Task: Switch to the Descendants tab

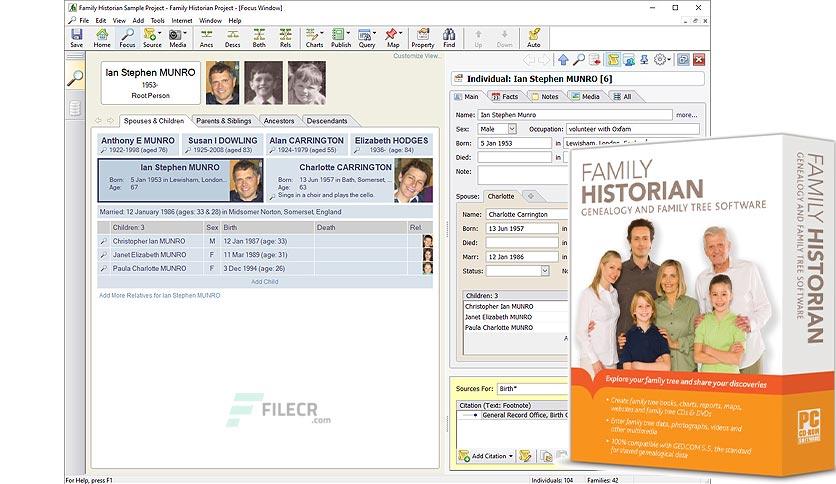Action: [x=327, y=121]
